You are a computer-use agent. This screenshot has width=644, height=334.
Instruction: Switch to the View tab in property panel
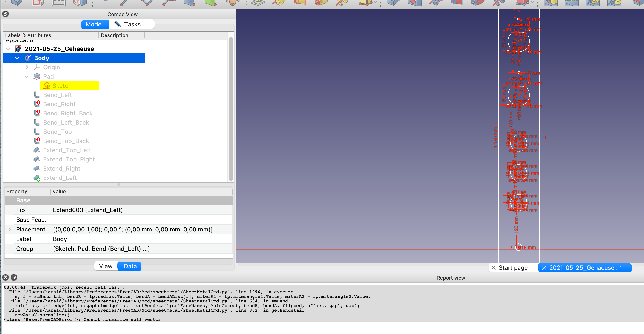click(106, 266)
